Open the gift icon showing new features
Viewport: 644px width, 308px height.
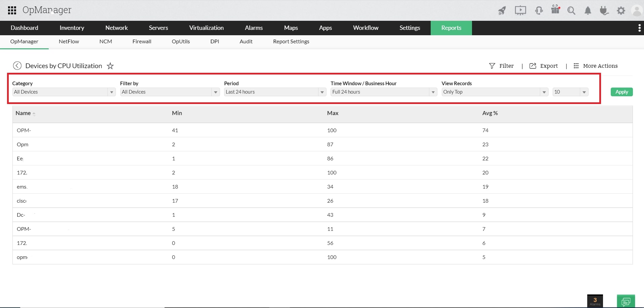[555, 10]
